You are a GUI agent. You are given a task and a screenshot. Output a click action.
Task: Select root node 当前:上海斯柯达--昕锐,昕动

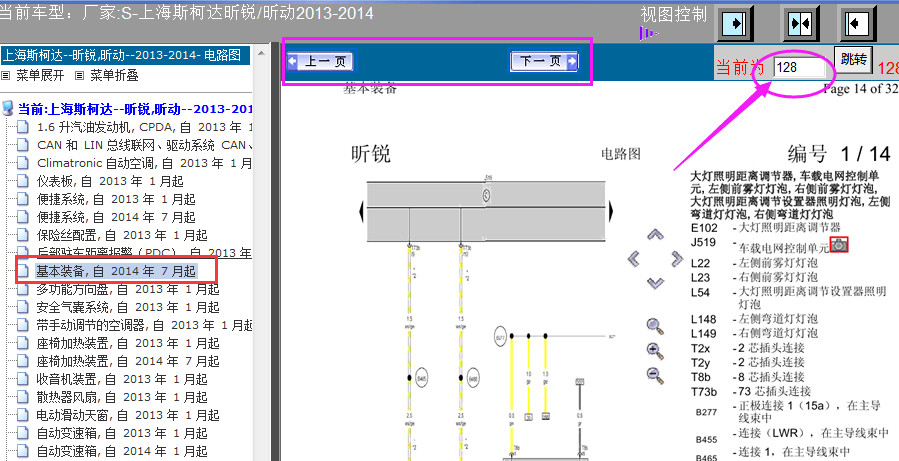135,109
